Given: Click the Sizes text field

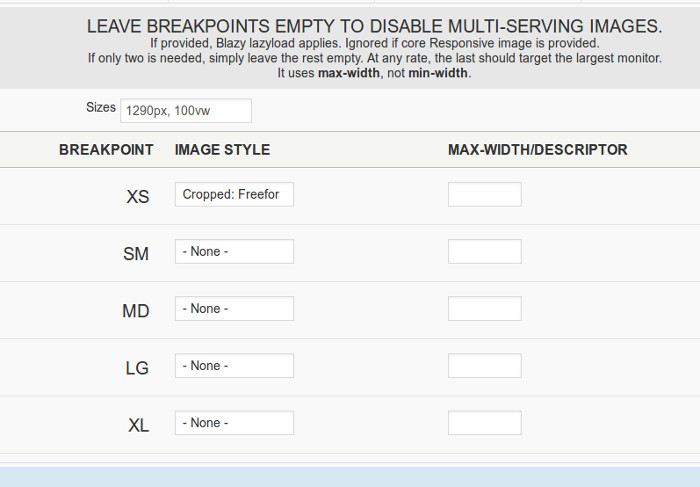Looking at the screenshot, I should click(x=185, y=111).
